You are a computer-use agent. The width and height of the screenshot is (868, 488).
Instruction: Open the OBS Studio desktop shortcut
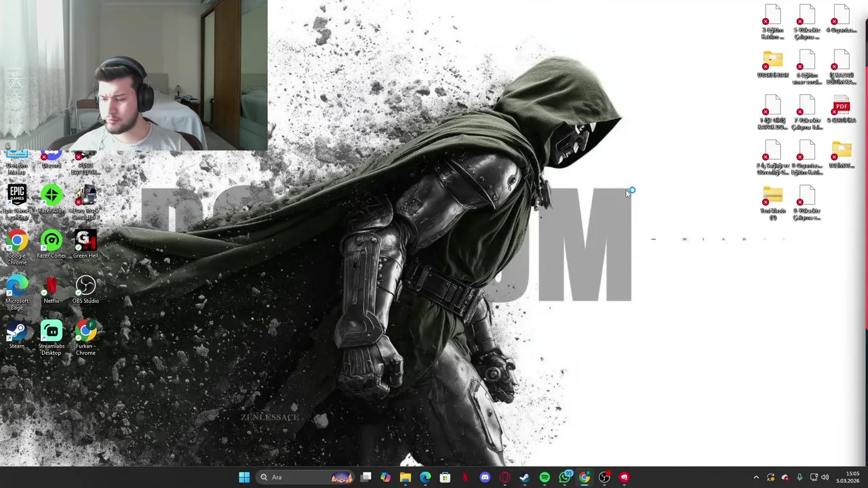click(x=85, y=290)
